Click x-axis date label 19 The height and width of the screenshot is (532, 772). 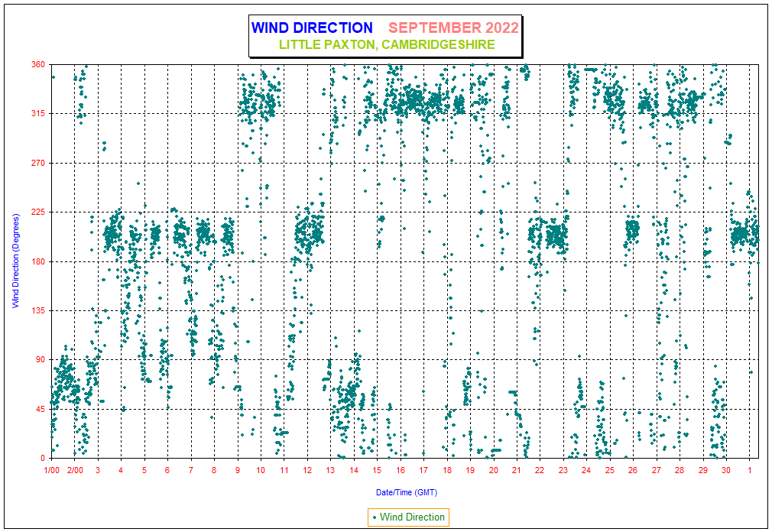470,471
